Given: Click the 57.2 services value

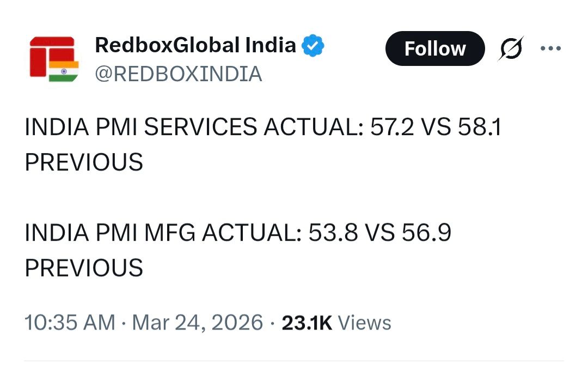Looking at the screenshot, I should [391, 127].
